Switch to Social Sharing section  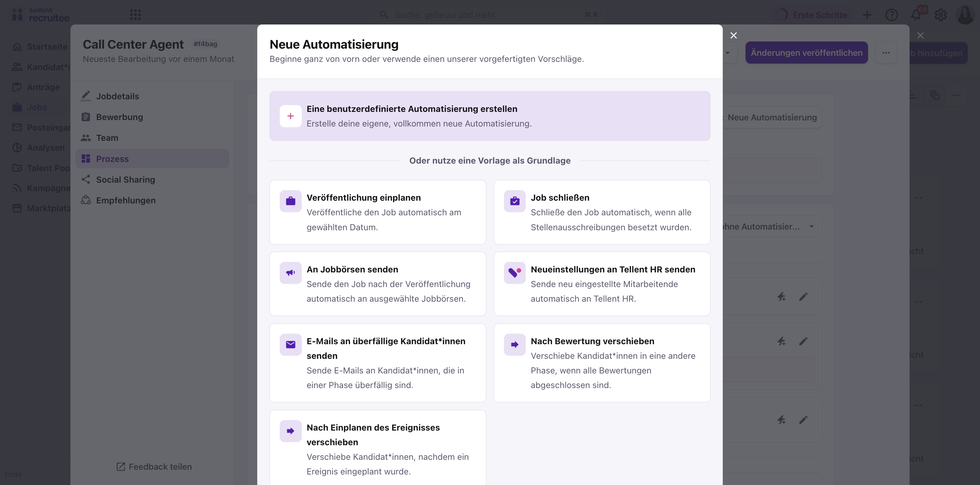125,180
